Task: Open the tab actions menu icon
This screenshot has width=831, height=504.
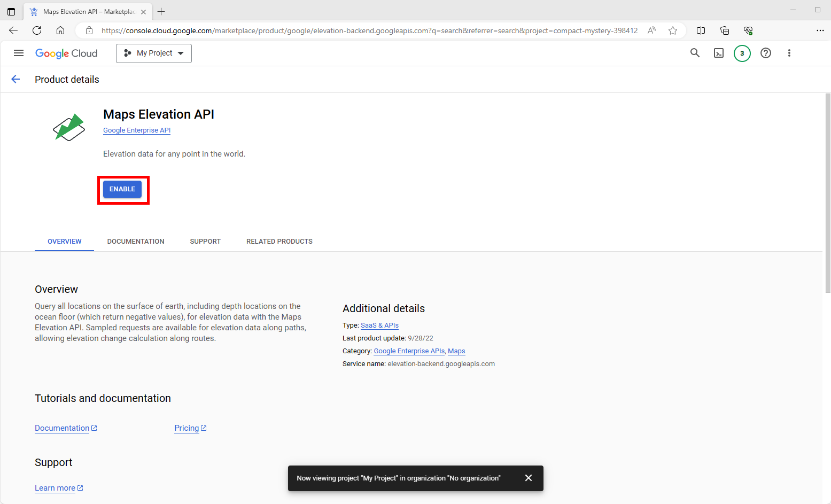Action: point(11,11)
